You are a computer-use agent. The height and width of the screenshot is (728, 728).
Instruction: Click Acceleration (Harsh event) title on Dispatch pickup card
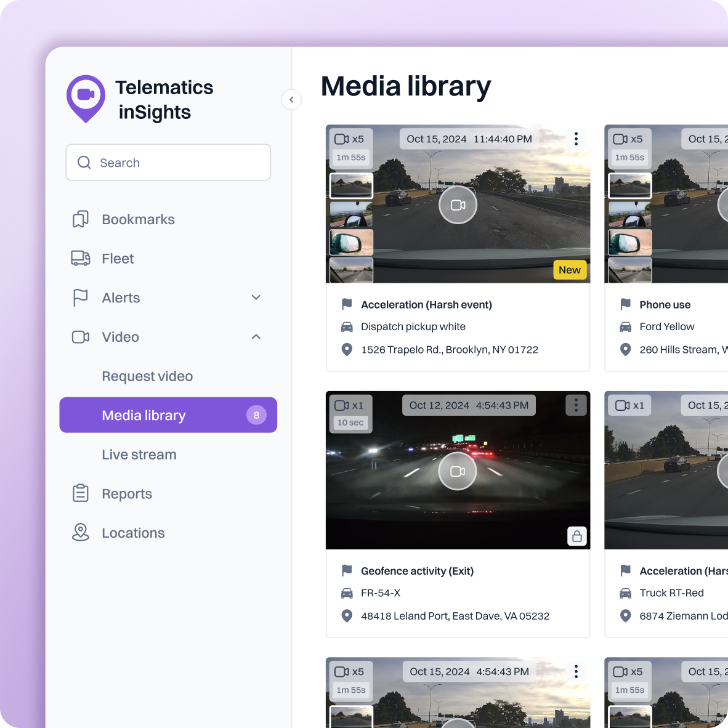point(426,305)
